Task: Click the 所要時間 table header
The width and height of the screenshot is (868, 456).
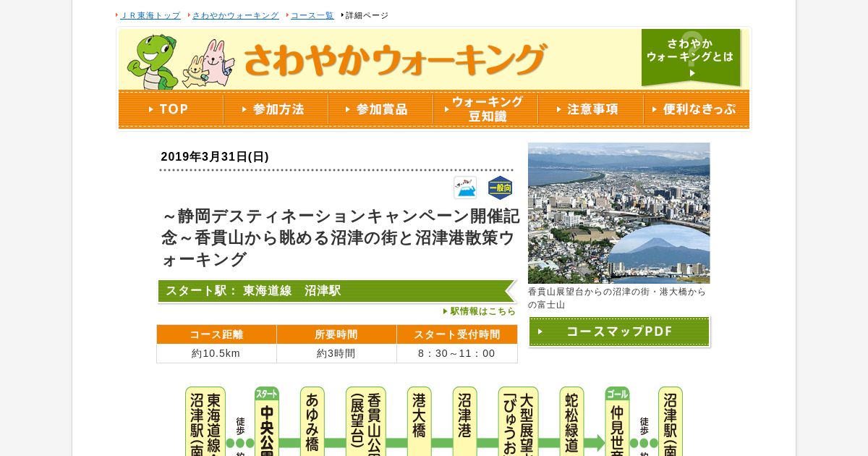Action: 336,334
